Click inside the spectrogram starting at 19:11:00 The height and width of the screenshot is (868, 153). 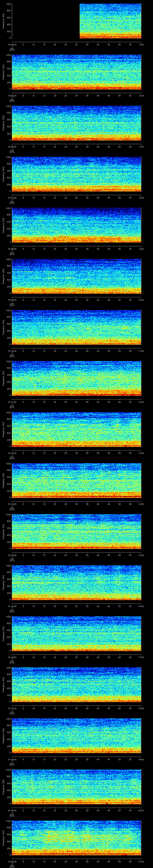(x=77, y=378)
